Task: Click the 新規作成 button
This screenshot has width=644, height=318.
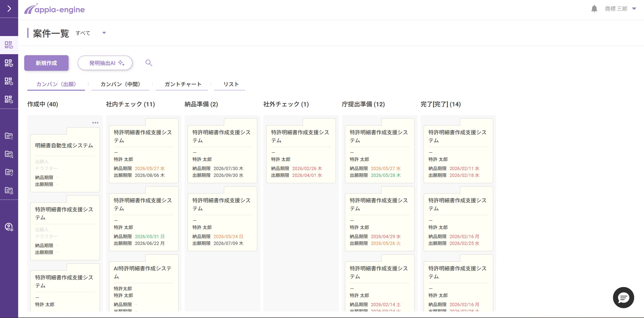Action: pos(46,63)
